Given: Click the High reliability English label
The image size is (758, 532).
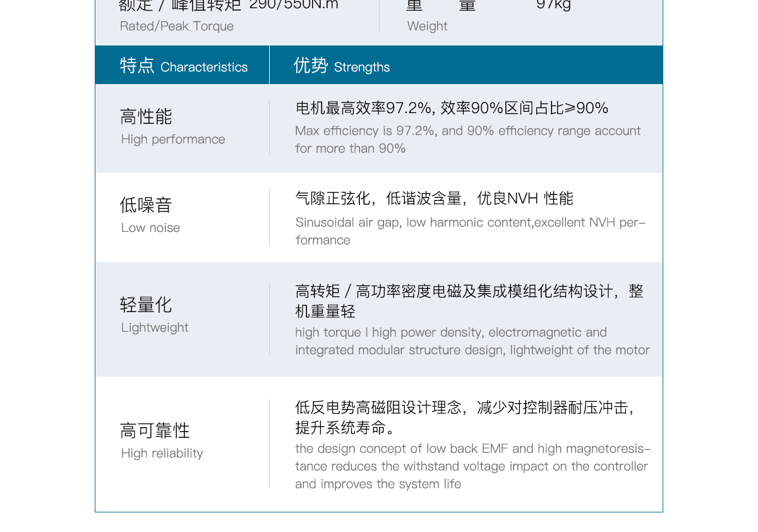Looking at the screenshot, I should pyautogui.click(x=162, y=453).
